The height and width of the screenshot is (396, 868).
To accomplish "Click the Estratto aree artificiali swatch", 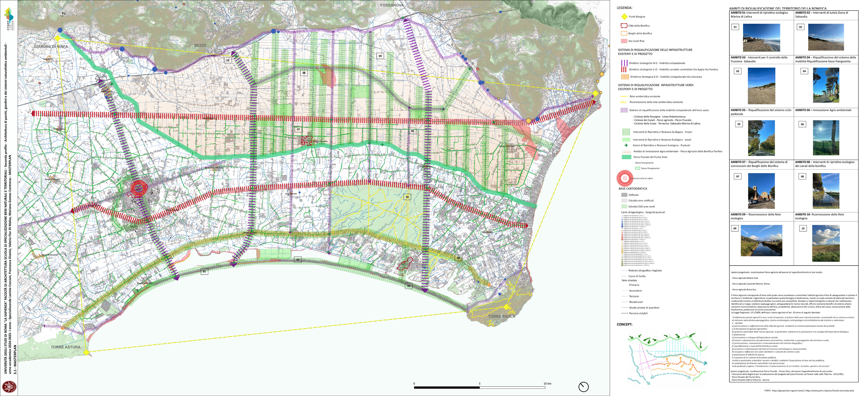I will click(x=624, y=200).
